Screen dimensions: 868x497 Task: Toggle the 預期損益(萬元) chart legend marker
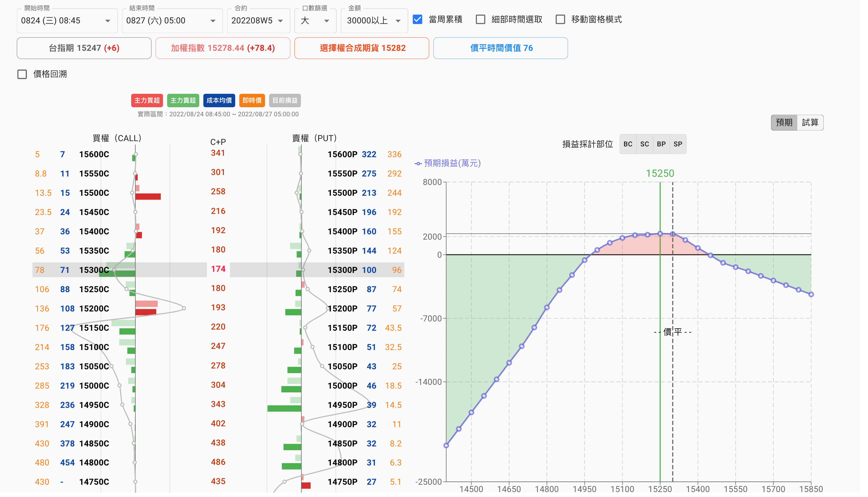[418, 164]
